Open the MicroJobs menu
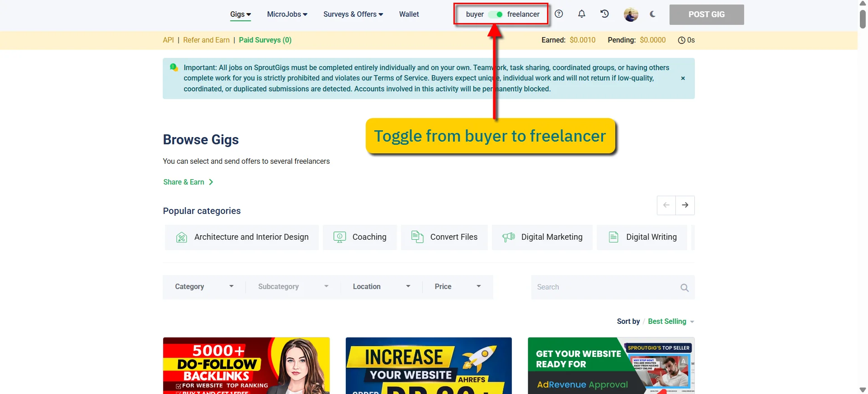This screenshot has width=868, height=394. tap(287, 14)
